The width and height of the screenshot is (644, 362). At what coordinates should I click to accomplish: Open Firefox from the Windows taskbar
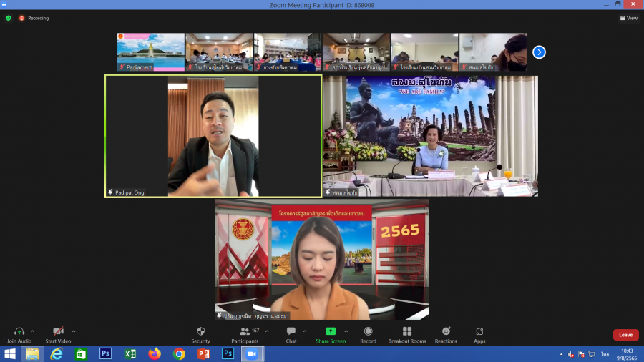pyautogui.click(x=155, y=354)
